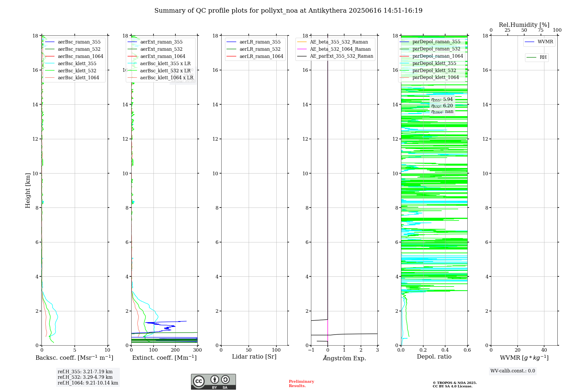
Task: Select the AE_beta_355_532_Raman legend entry
Action: tap(332, 42)
